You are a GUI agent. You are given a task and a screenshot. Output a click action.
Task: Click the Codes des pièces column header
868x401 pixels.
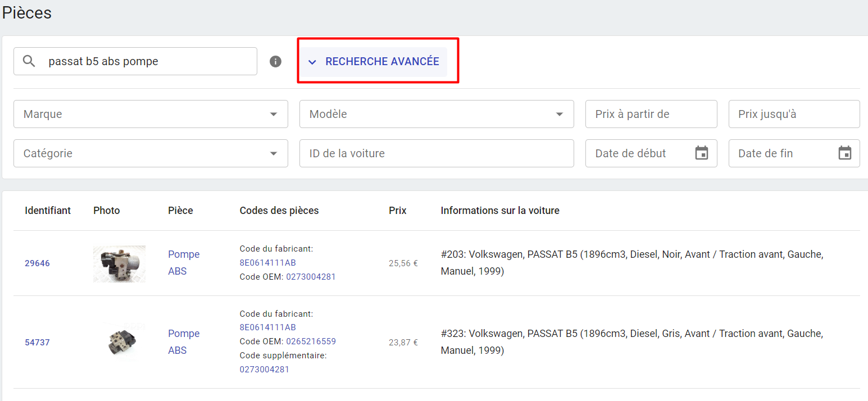279,211
